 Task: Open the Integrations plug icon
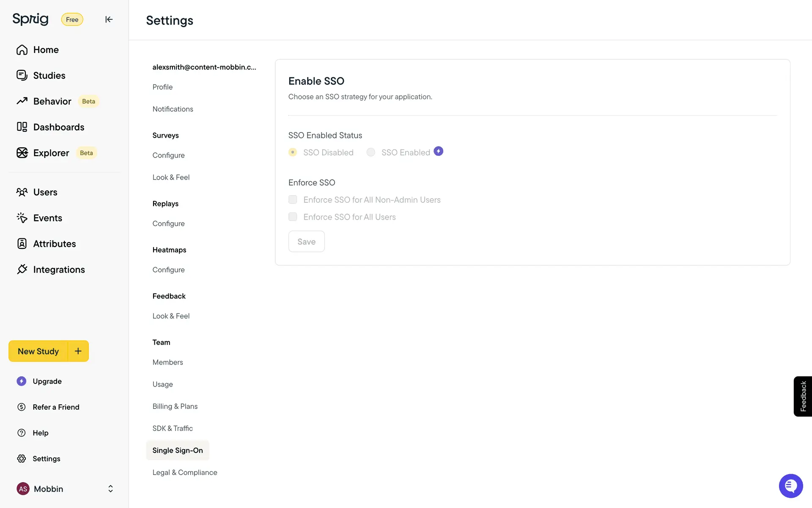pyautogui.click(x=22, y=270)
